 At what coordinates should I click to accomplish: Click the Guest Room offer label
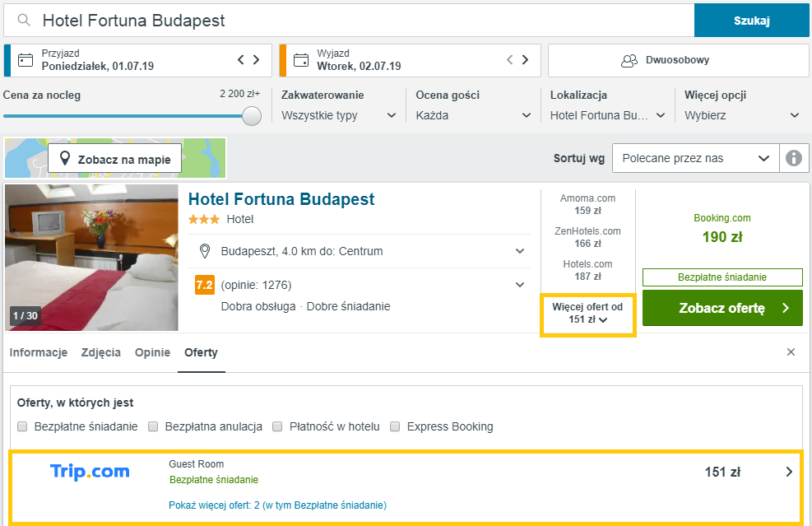tap(197, 464)
